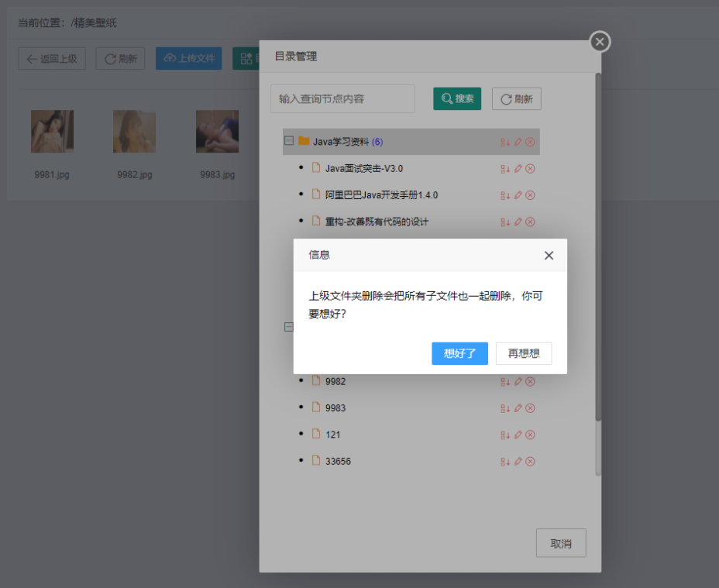
Task: Click the 9981.jpg file name text
Action: tap(52, 175)
